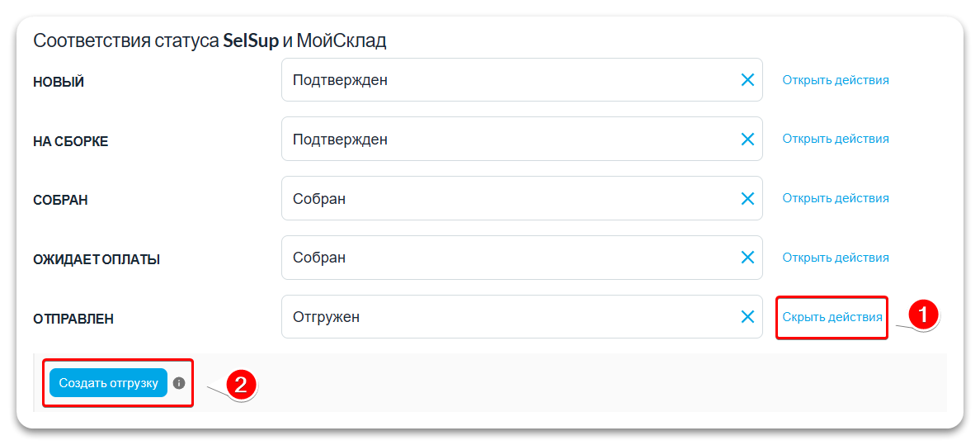Open actions for the СОБРАН status
Screen dimensions: 980x445
point(836,198)
